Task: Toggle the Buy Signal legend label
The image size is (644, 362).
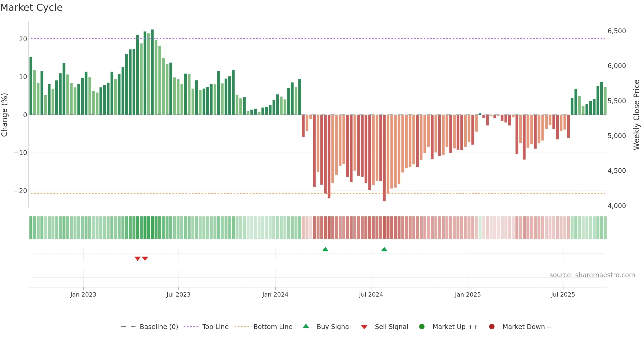Action: pyautogui.click(x=334, y=327)
